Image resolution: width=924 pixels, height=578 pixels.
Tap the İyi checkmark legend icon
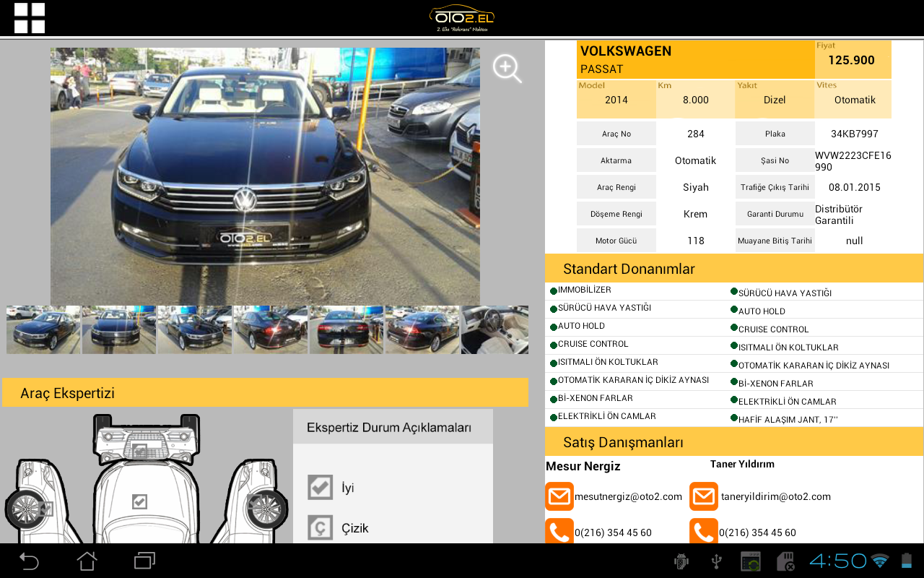pyautogui.click(x=320, y=488)
